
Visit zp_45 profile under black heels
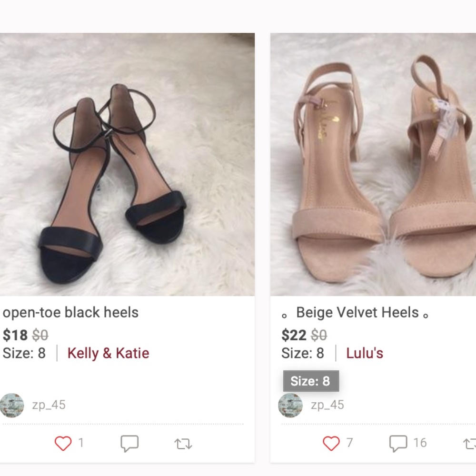click(49, 405)
